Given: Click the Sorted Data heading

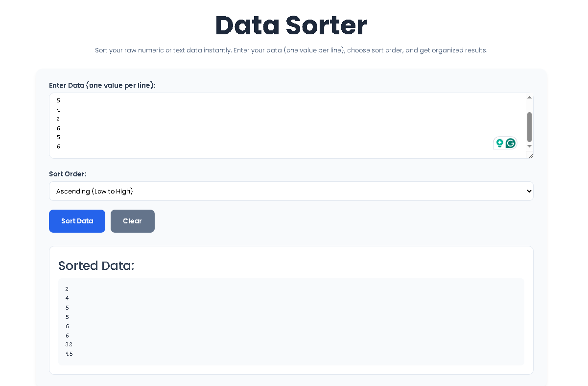Looking at the screenshot, I should pos(96,265).
